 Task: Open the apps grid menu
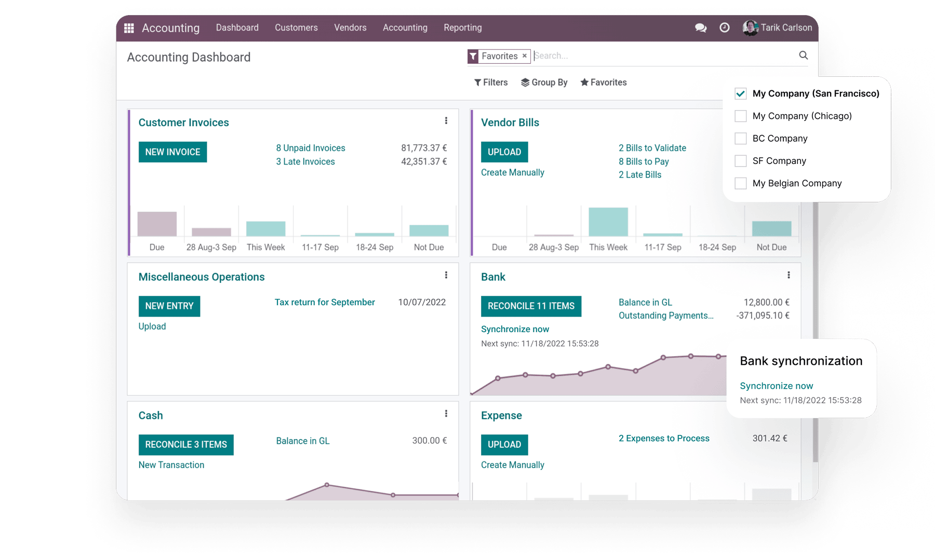pyautogui.click(x=129, y=28)
